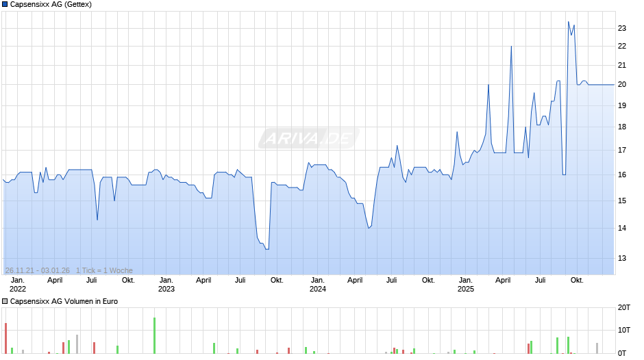Click the price axis label 14
Image resolution: width=644 pixels, height=360 pixels.
[x=622, y=228]
